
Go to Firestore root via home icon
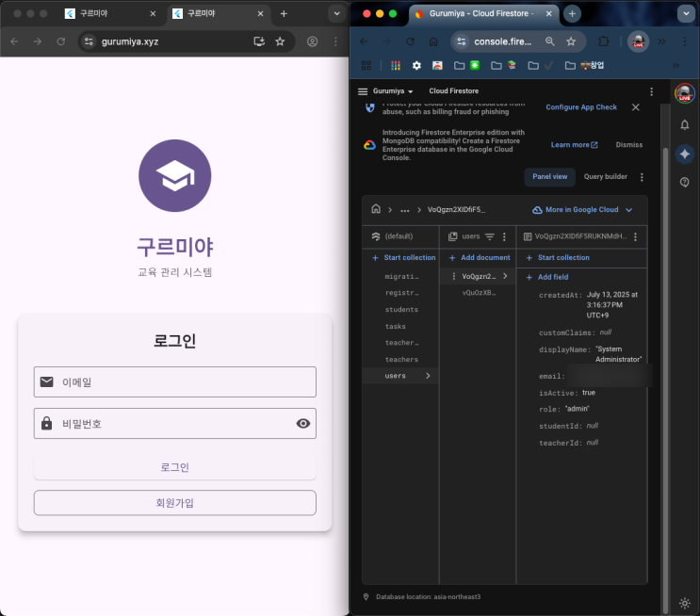coord(376,209)
